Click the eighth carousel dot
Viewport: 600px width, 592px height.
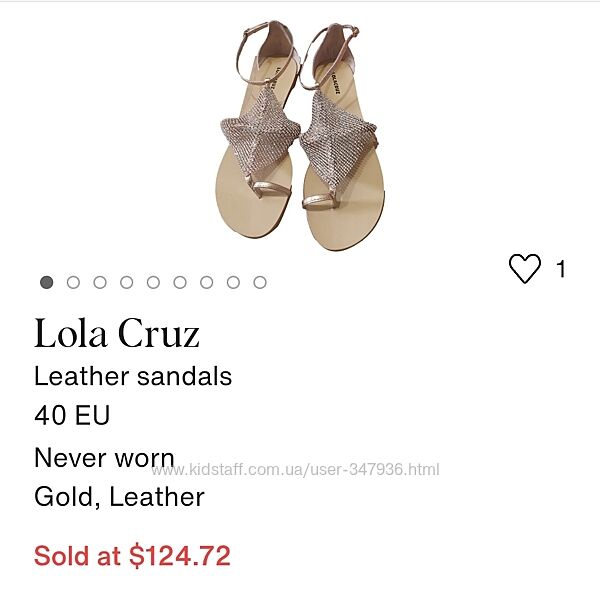point(233,282)
